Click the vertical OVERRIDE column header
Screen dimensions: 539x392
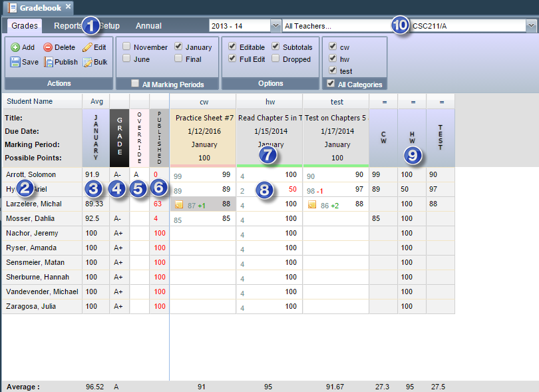pos(139,138)
